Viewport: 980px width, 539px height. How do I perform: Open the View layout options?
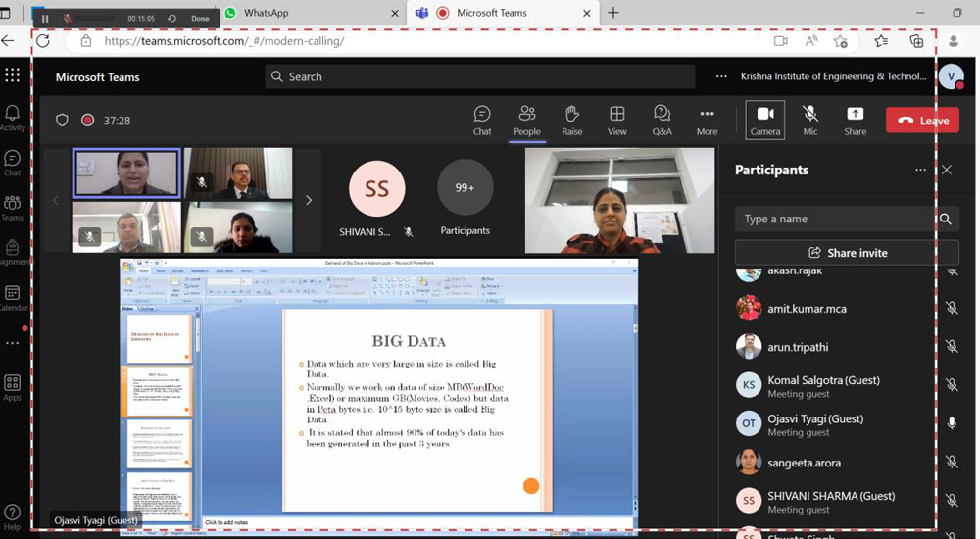(x=617, y=121)
